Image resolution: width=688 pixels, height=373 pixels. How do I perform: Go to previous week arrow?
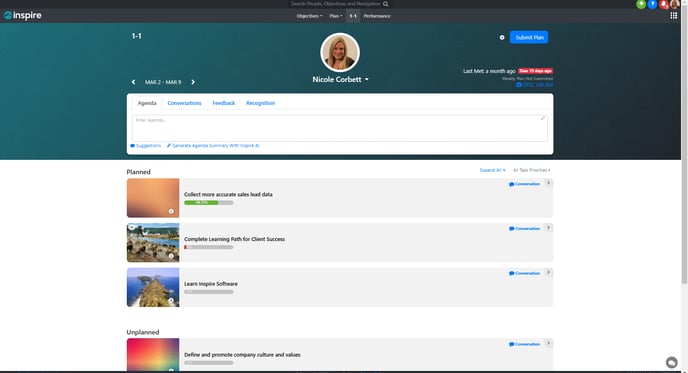(x=133, y=82)
